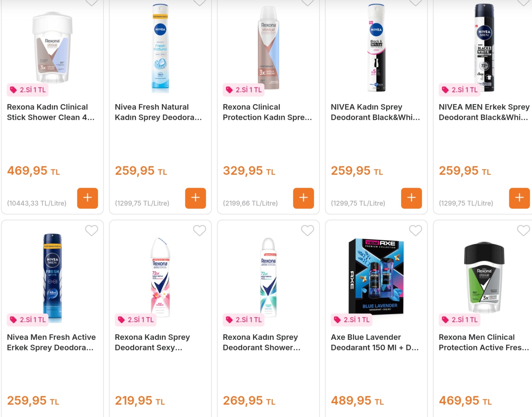
Task: Add Nivea Fresh Natural deodorant to cart
Action: coord(195,198)
